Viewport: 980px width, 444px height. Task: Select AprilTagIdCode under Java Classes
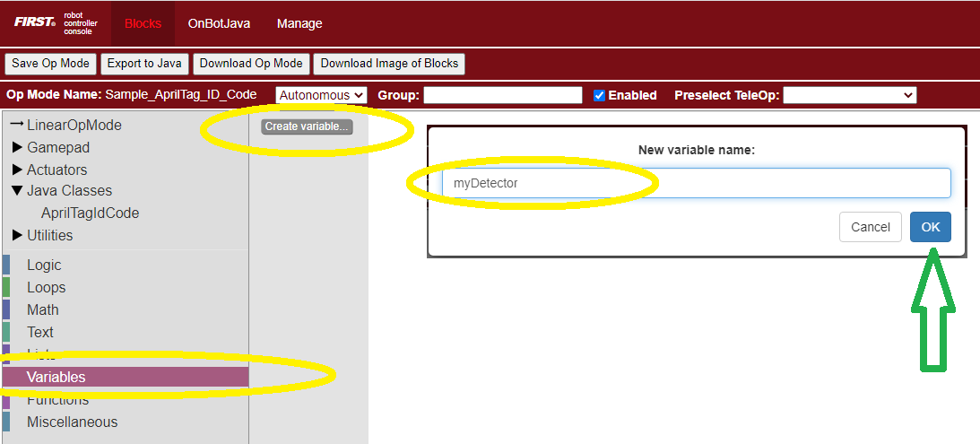(x=90, y=213)
